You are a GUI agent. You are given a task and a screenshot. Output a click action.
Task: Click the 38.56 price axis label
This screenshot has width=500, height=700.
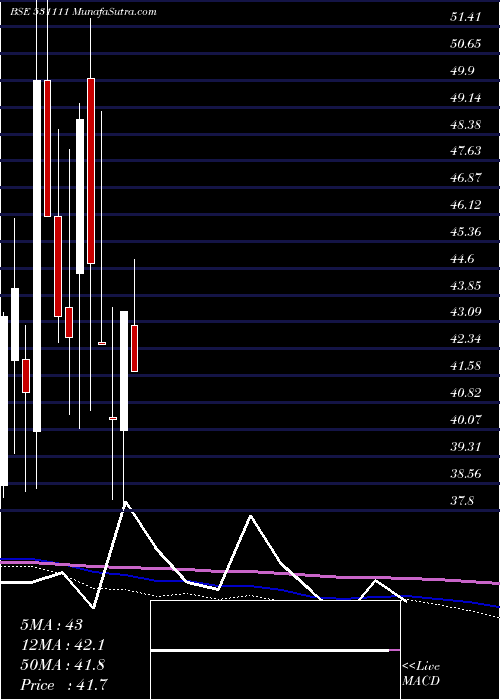click(x=466, y=473)
